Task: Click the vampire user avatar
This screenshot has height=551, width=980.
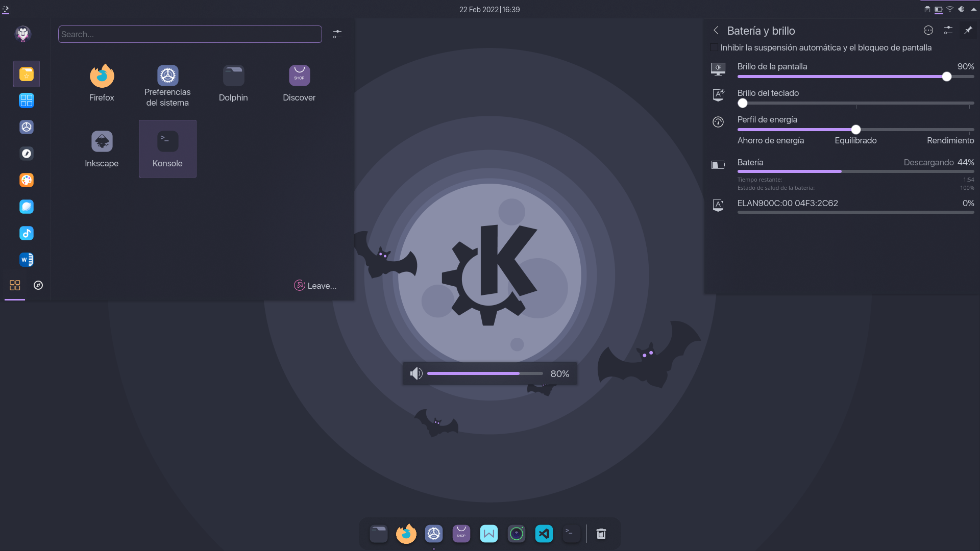Action: pos(23,34)
